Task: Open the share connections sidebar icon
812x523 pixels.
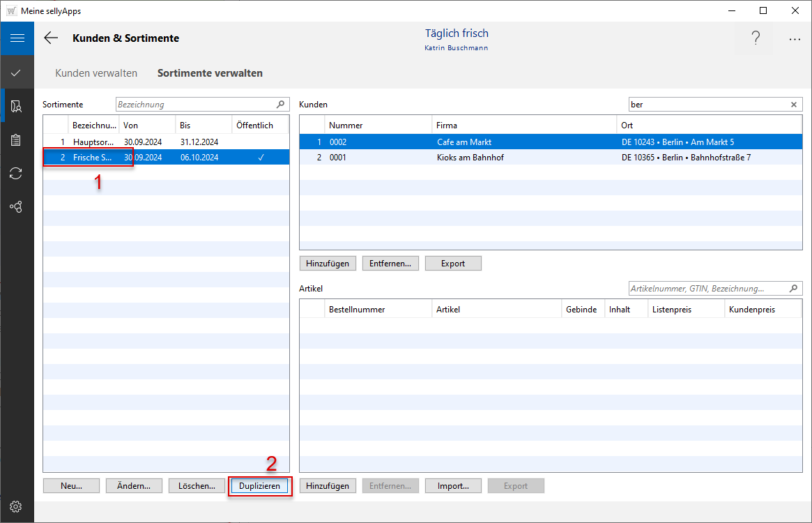Action: (17, 206)
